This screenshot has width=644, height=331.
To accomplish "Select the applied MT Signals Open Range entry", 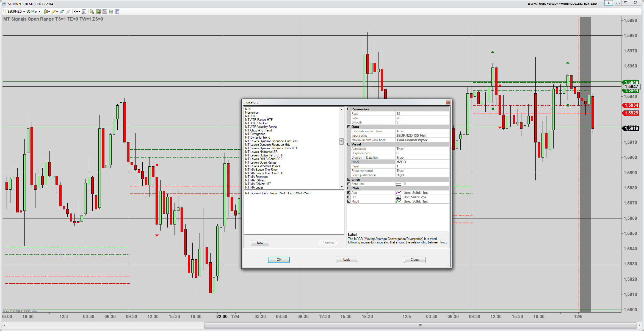I will 278,193.
